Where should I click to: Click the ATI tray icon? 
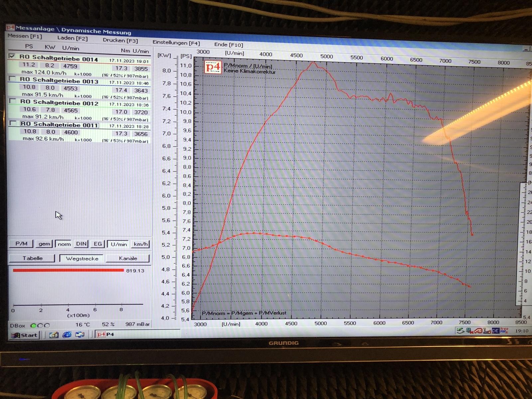478,331
